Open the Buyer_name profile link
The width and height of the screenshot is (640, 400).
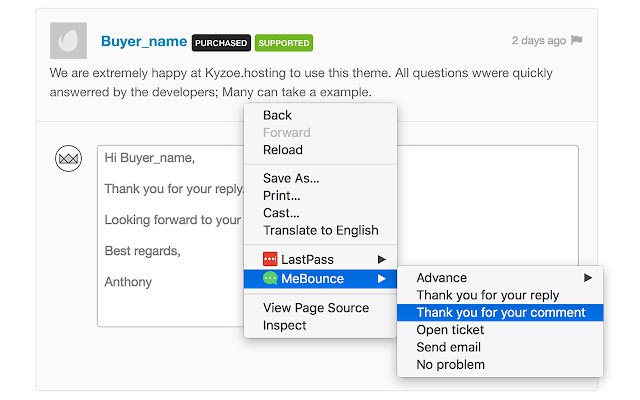[144, 41]
